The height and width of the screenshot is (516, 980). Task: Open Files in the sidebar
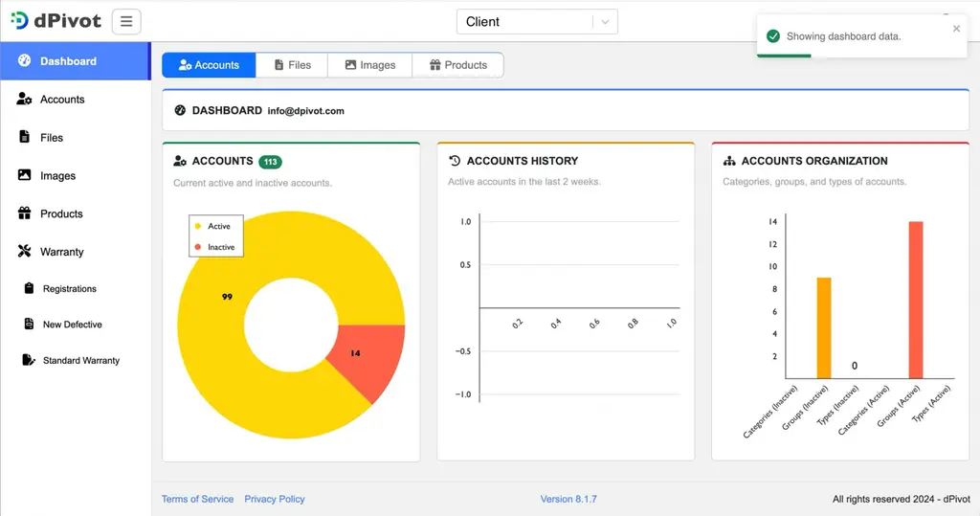75,138
